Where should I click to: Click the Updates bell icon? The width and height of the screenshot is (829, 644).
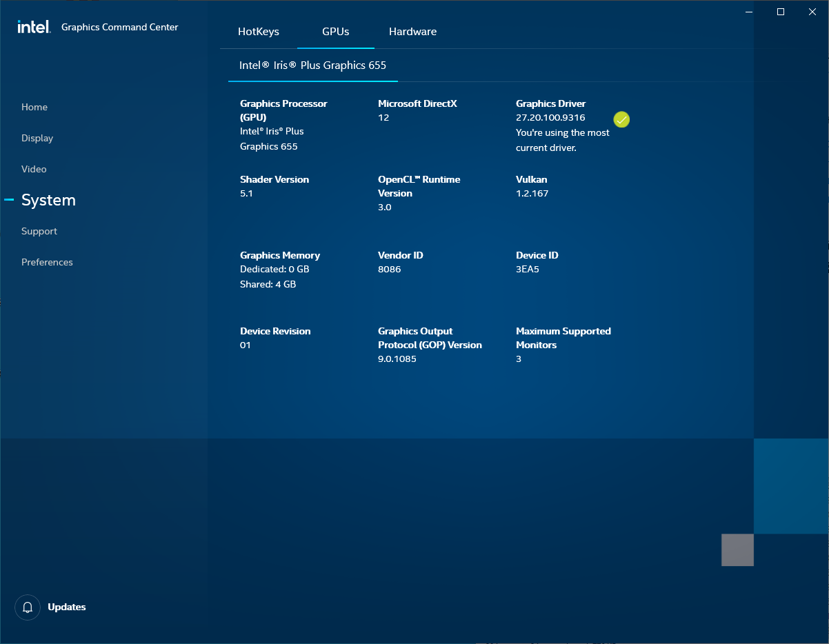[x=28, y=607]
